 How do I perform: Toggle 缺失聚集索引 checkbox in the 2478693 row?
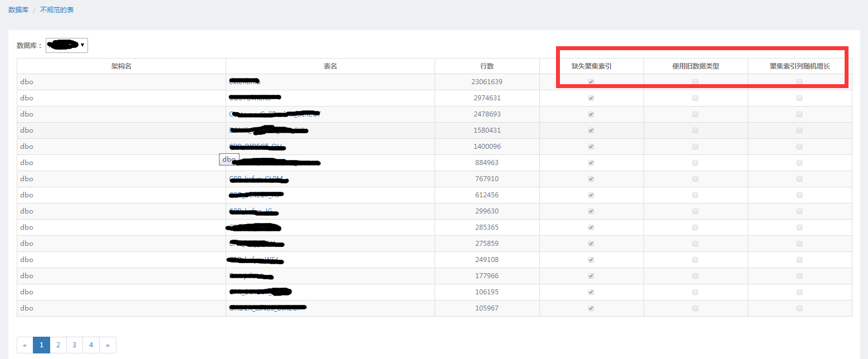(x=591, y=114)
